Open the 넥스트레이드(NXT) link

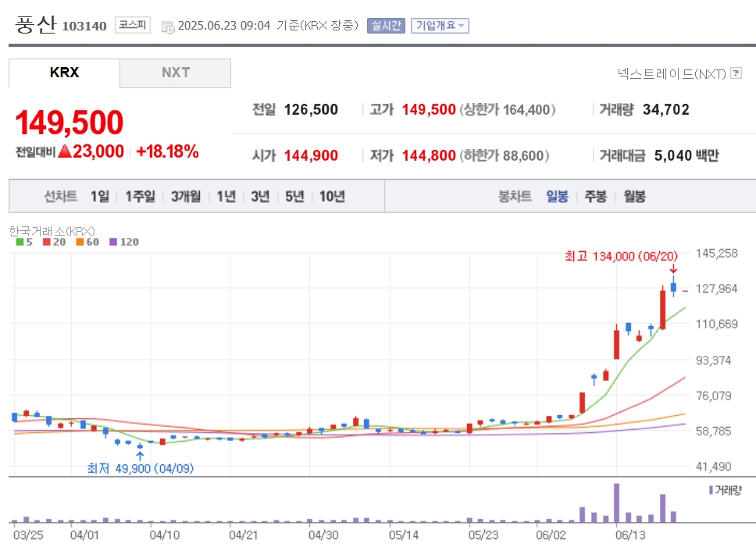672,73
